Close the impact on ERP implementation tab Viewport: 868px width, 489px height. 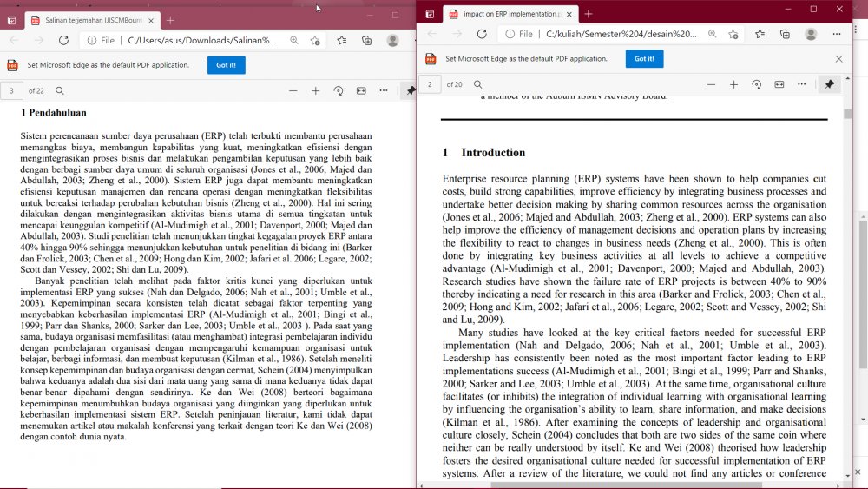569,14
